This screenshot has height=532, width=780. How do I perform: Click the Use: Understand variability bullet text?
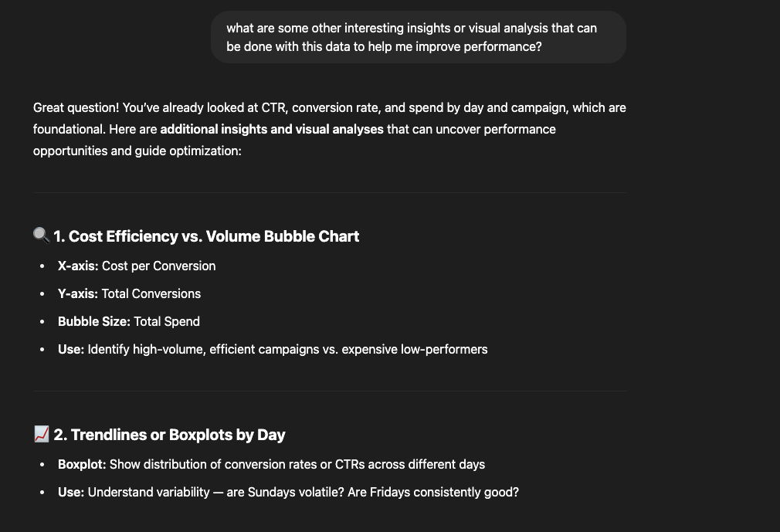pyautogui.click(x=288, y=492)
